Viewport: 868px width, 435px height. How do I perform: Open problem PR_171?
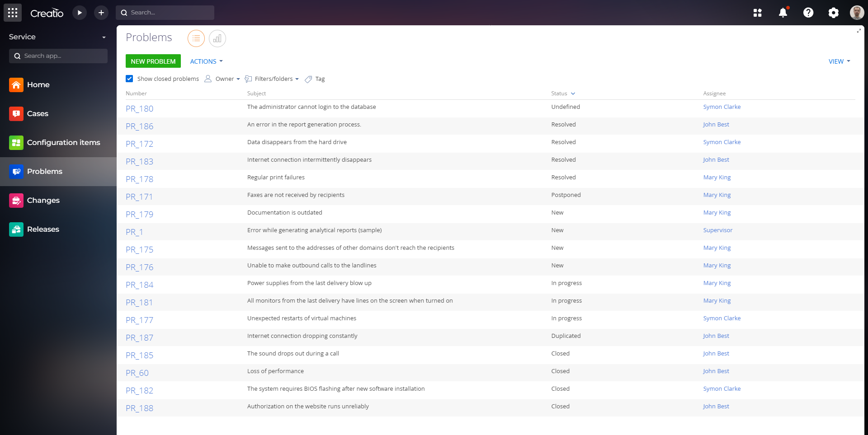139,197
